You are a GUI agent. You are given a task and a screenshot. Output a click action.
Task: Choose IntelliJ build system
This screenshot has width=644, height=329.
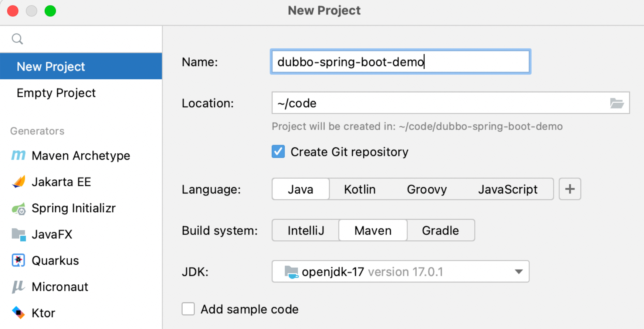click(306, 230)
